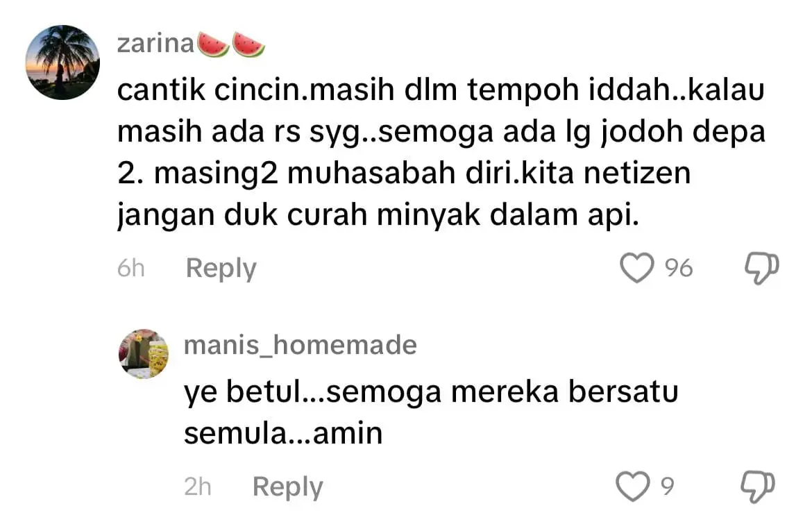Image resolution: width=812 pixels, height=531 pixels.
Task: Heart the manis_homemade reply
Action: [x=632, y=487]
